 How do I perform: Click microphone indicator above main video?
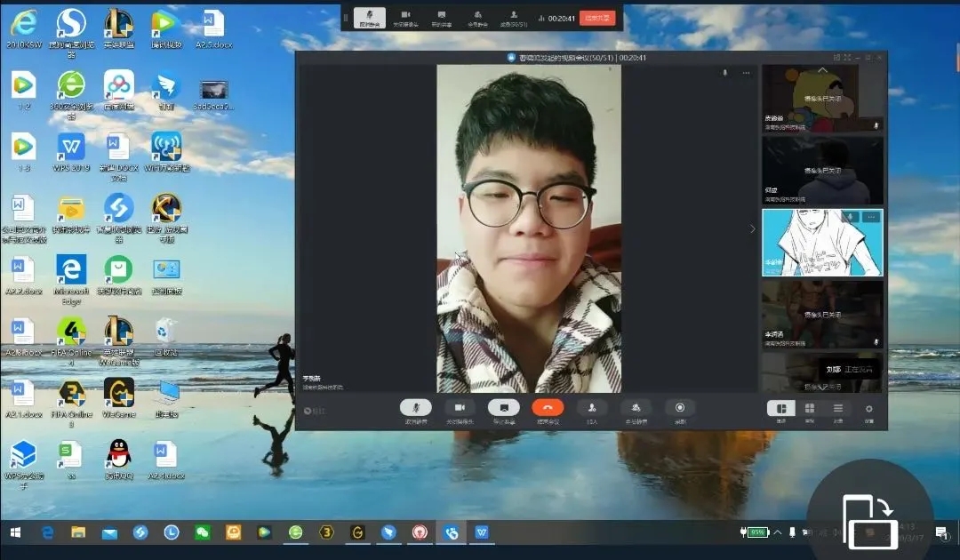pyautogui.click(x=725, y=73)
